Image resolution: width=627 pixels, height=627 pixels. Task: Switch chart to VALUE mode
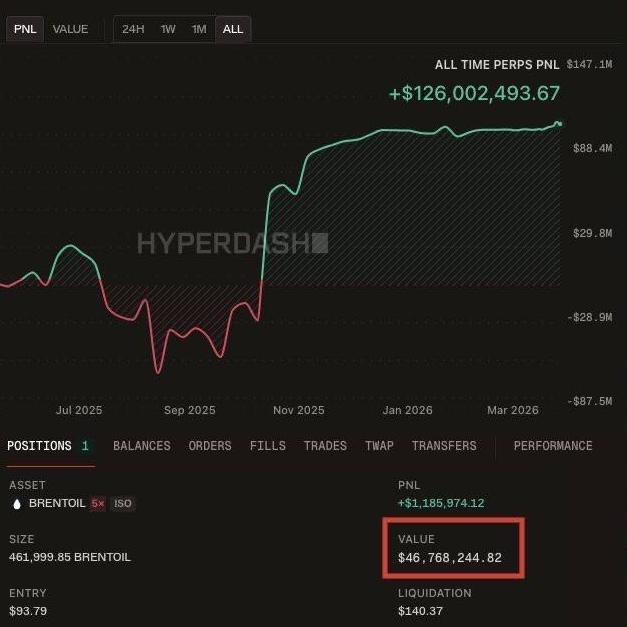tap(70, 29)
